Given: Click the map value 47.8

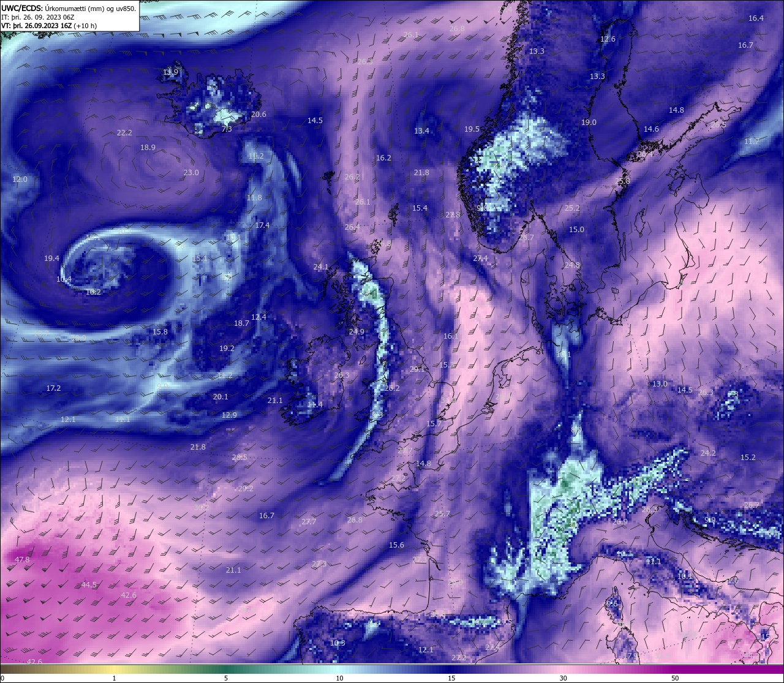Looking at the screenshot, I should point(22,560).
